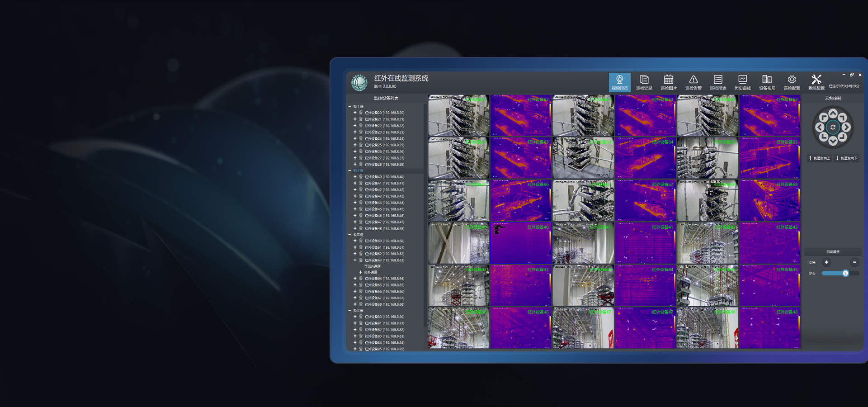Collapse the expanded 红外设备63 node

355,260
